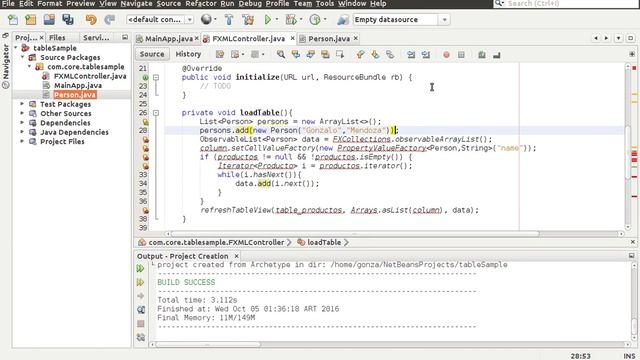
Task: Open the Run Project dropdown arrow
Action: 277,19
